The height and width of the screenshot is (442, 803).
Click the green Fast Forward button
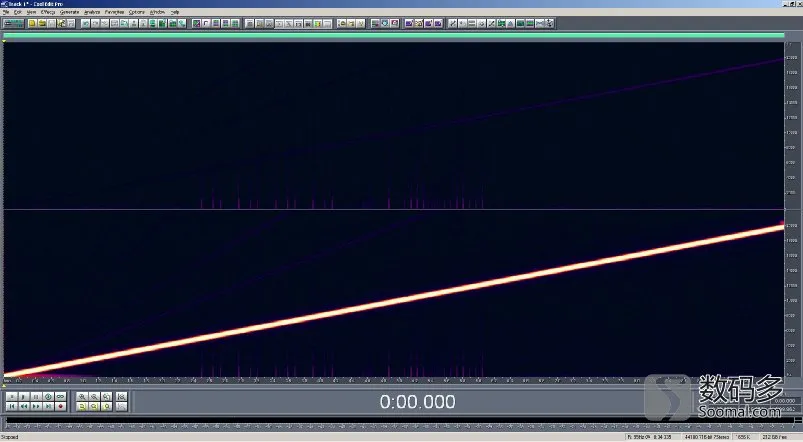point(36,406)
